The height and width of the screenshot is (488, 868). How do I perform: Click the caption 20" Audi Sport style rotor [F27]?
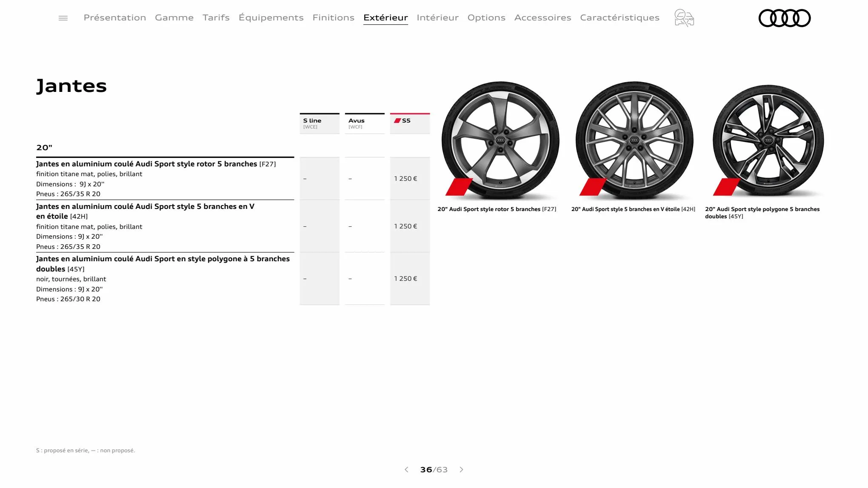tap(497, 209)
